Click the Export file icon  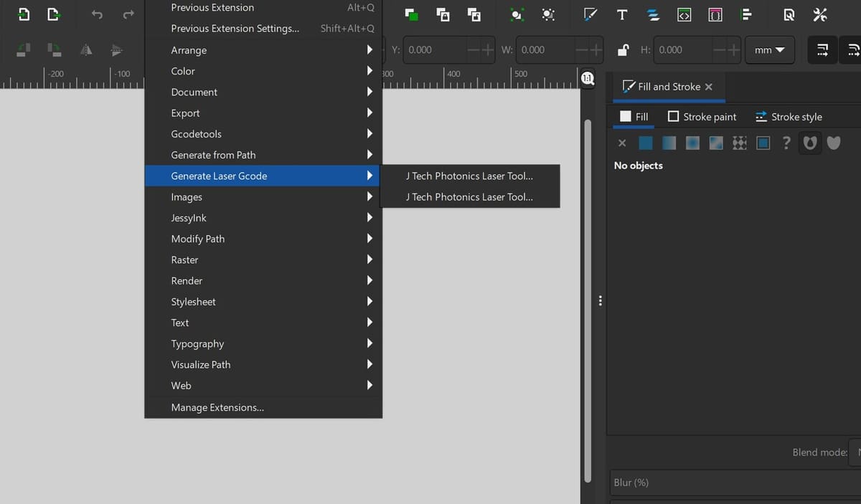tap(55, 14)
